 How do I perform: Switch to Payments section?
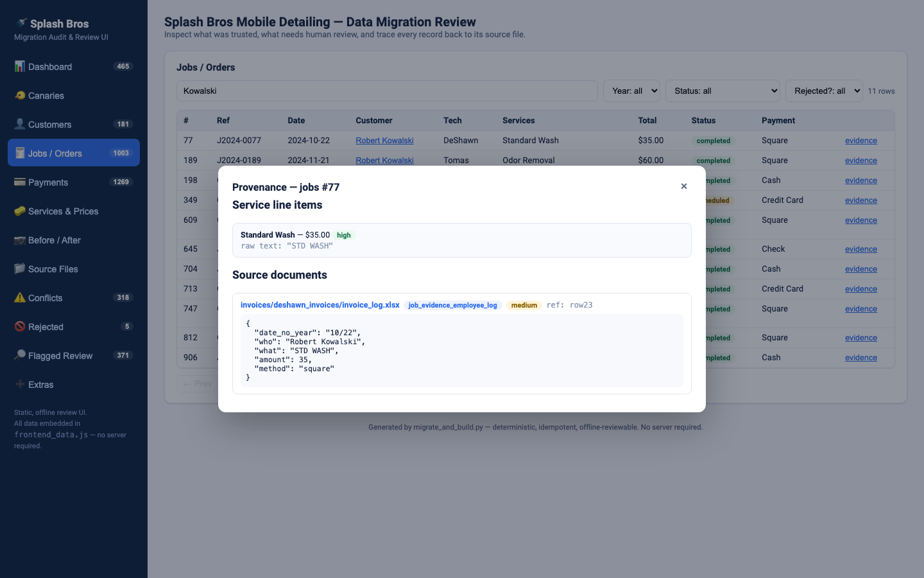click(74, 182)
